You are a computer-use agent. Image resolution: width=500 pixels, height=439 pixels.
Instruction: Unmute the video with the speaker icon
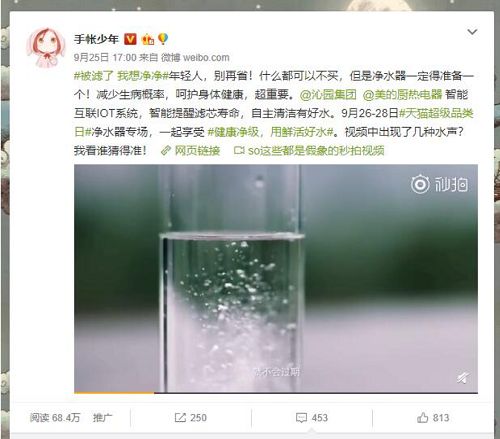coord(463,377)
